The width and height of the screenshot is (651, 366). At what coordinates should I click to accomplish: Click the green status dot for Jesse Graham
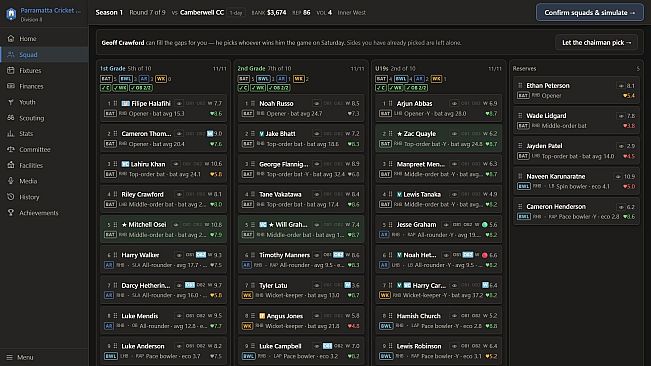[x=485, y=224]
